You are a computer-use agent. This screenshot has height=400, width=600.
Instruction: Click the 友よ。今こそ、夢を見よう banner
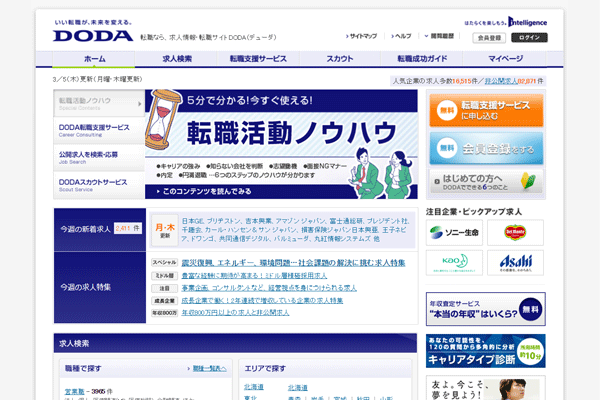click(486, 388)
